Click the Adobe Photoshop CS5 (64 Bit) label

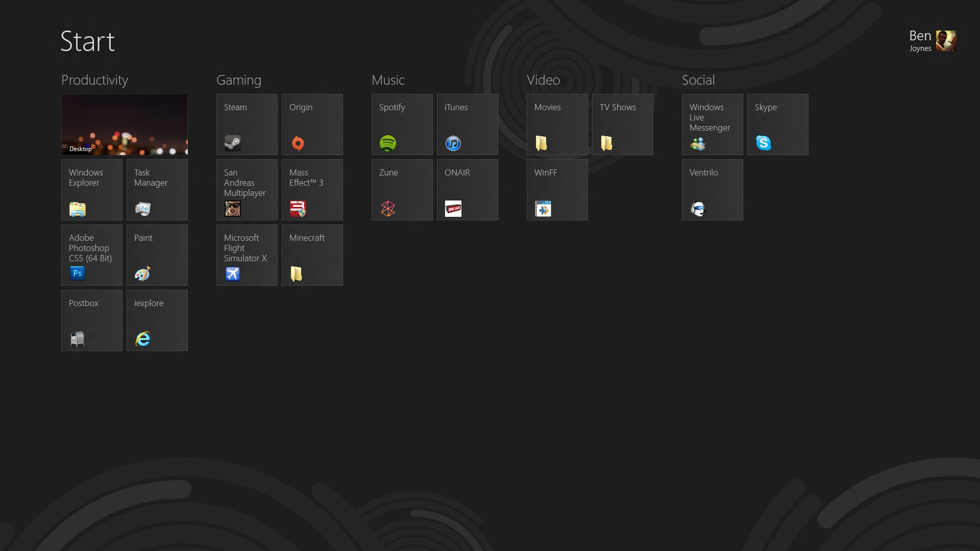pyautogui.click(x=90, y=248)
